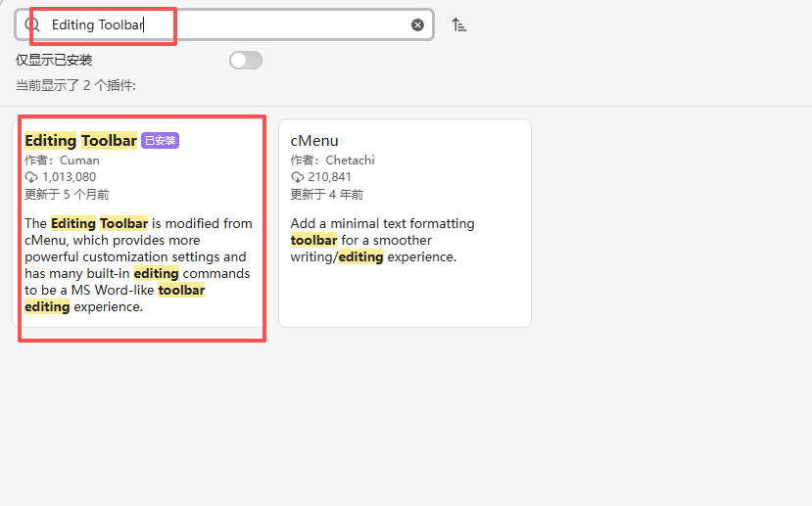Click the magnifier icon in the search box
Screen dimensions: 812x506
coord(32,24)
